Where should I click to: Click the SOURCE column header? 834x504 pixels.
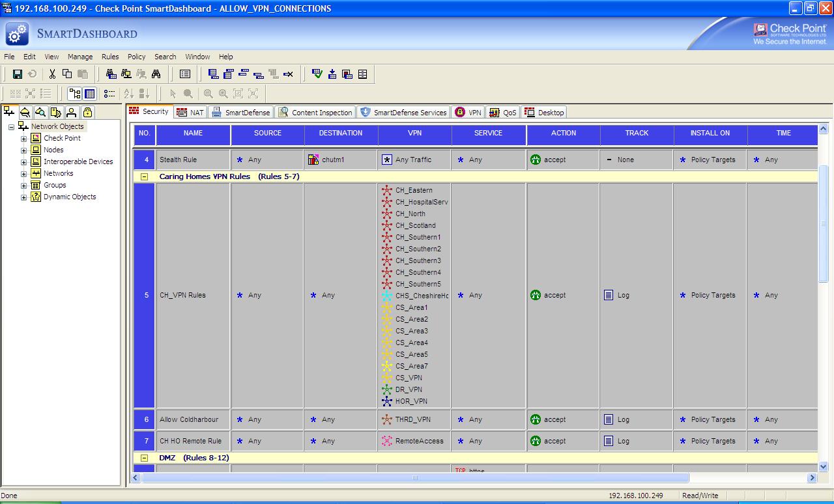(268, 135)
